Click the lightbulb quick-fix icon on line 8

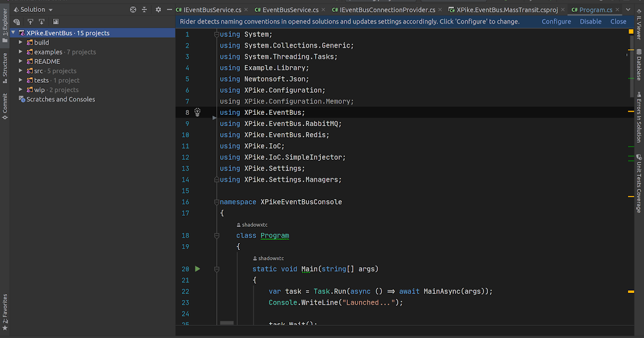(197, 112)
